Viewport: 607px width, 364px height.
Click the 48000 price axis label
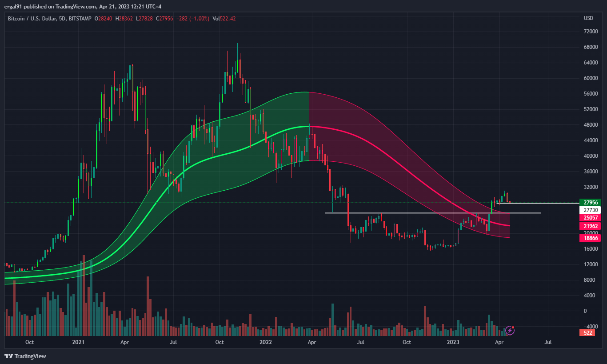coord(590,125)
